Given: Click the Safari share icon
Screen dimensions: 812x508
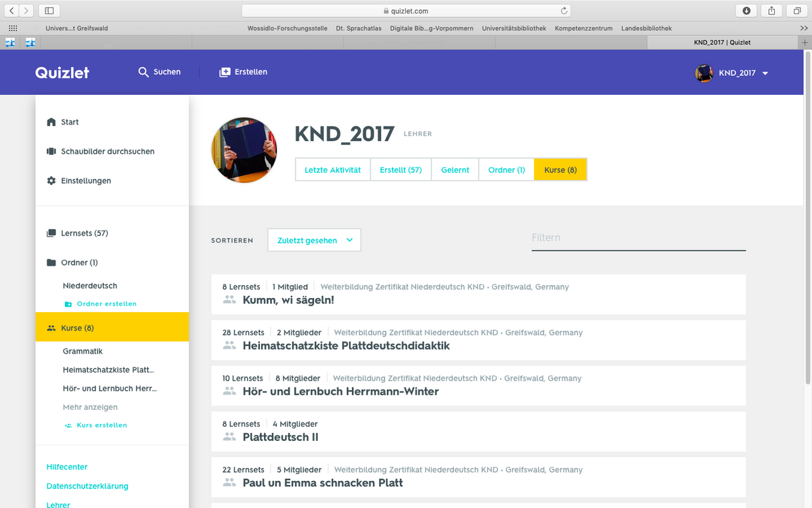Looking at the screenshot, I should [x=771, y=11].
